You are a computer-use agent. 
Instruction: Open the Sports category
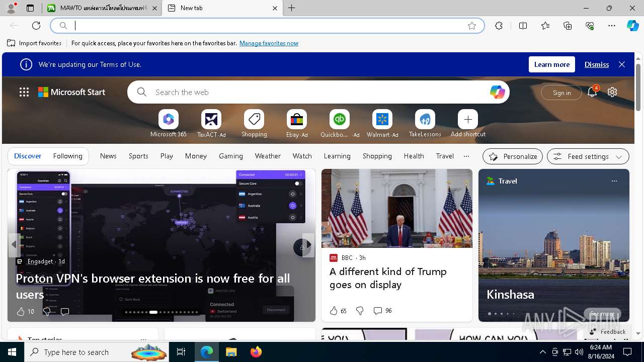point(138,156)
